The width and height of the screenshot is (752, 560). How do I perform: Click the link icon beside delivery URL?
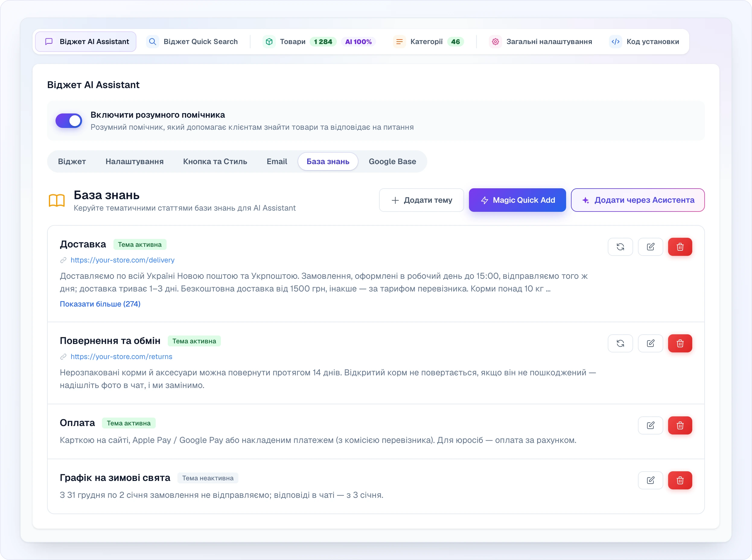(63, 260)
